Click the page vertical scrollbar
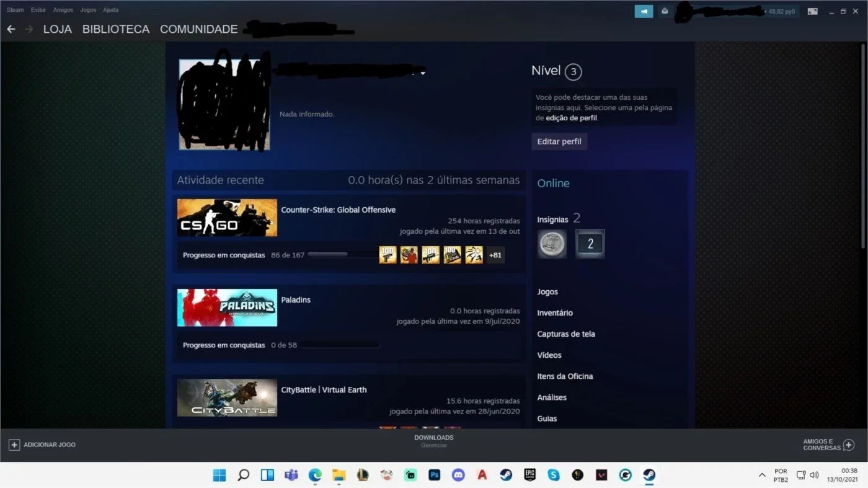 click(x=864, y=146)
